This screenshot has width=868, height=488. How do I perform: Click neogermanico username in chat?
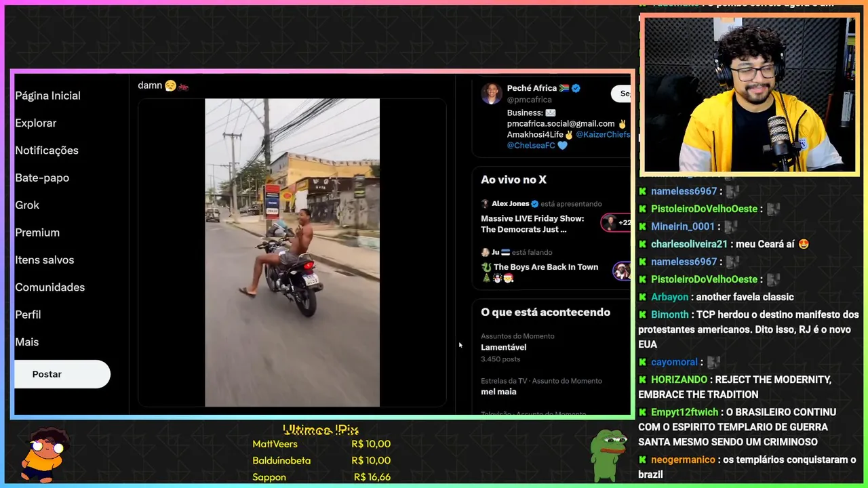pyautogui.click(x=683, y=460)
